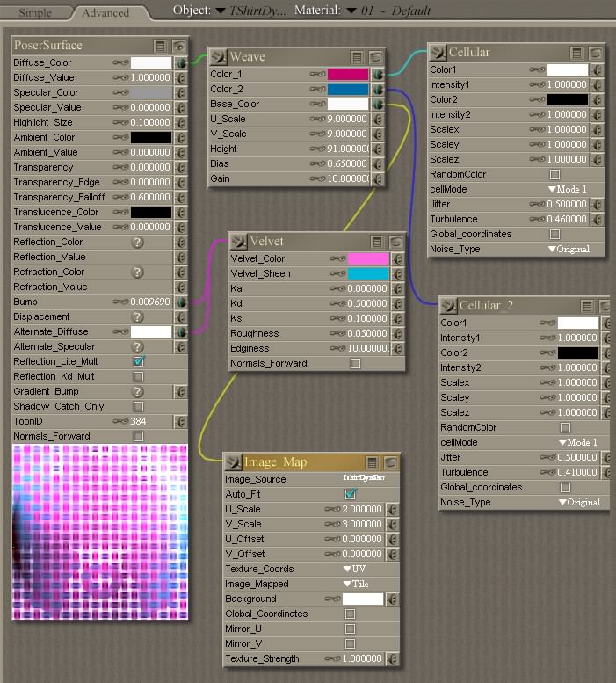Edit Image_Map U_Scale value field

tap(362, 509)
